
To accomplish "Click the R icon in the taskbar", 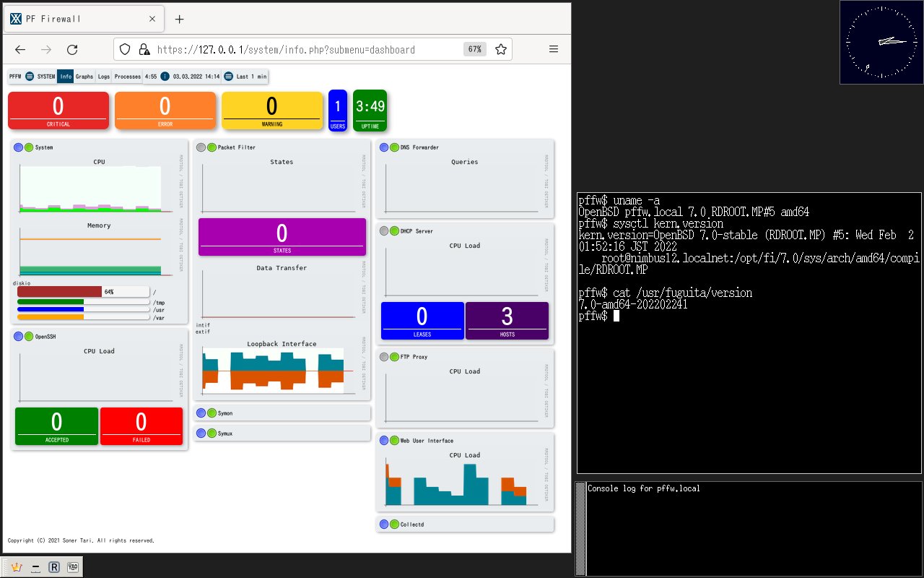I will click(54, 567).
